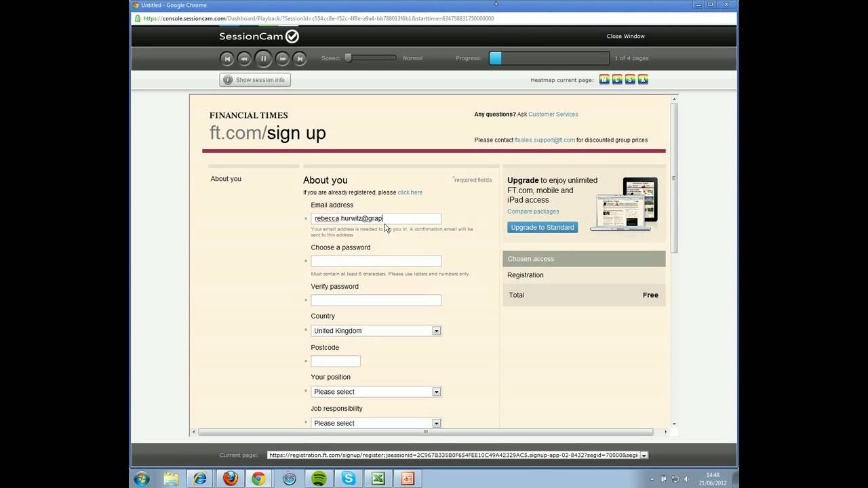Click the browser address bar URL
This screenshot has width=868, height=488.
point(318,18)
